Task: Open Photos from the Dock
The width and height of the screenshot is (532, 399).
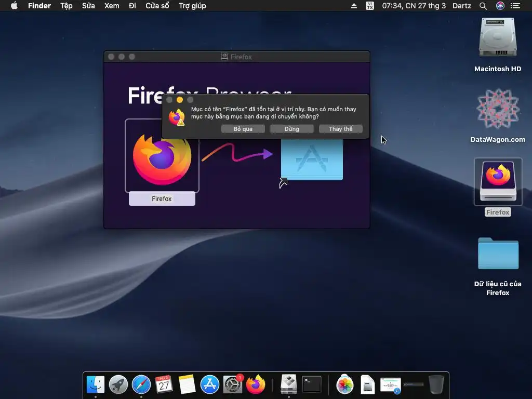Action: tap(345, 384)
